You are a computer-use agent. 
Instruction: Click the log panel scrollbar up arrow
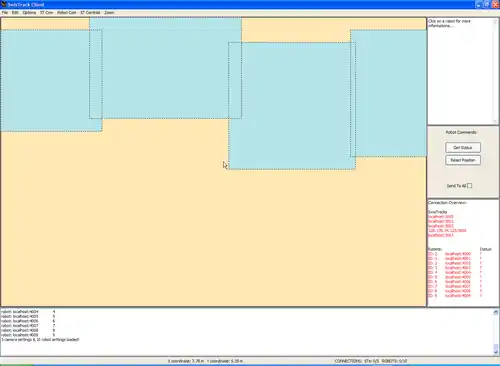tap(496, 312)
